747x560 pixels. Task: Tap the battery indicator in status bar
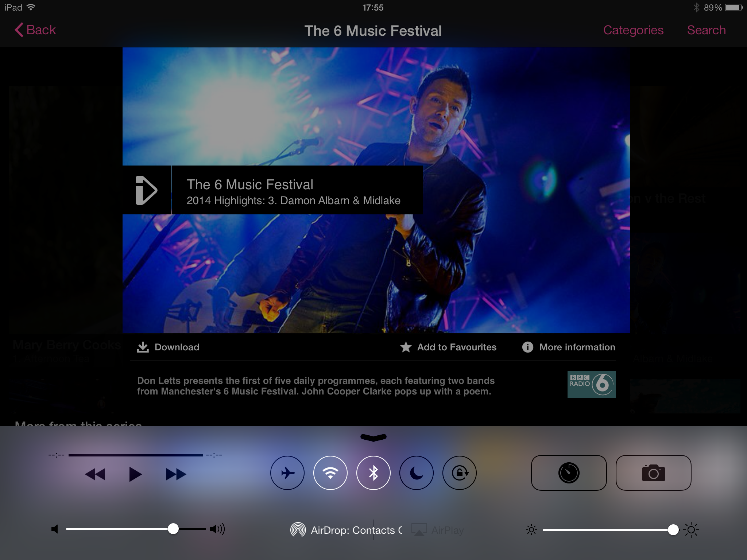point(734,7)
